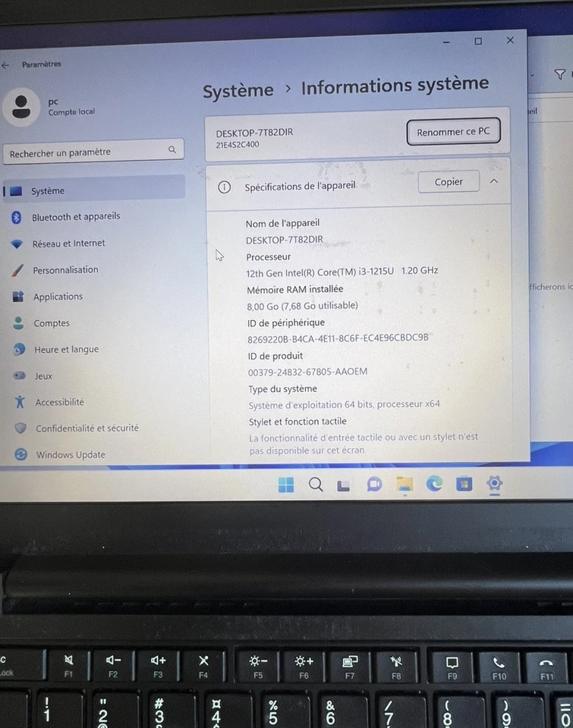Open Task View on the taskbar
Image resolution: width=573 pixels, height=728 pixels.
344,485
